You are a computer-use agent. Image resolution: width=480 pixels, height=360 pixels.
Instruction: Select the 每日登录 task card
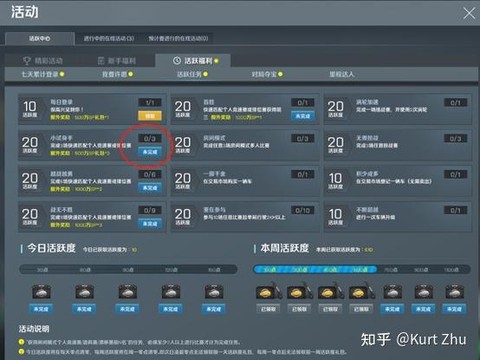click(92, 109)
